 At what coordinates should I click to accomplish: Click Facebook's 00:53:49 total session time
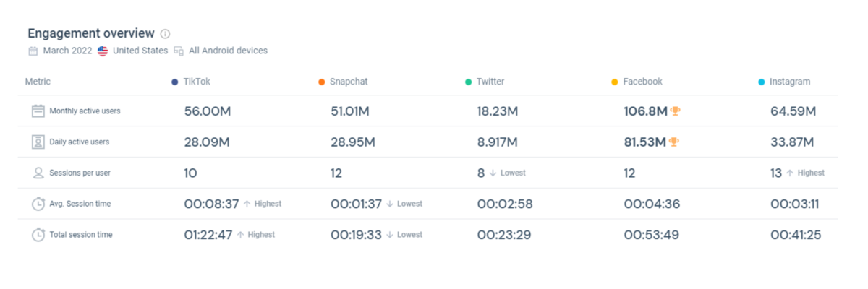coord(651,235)
